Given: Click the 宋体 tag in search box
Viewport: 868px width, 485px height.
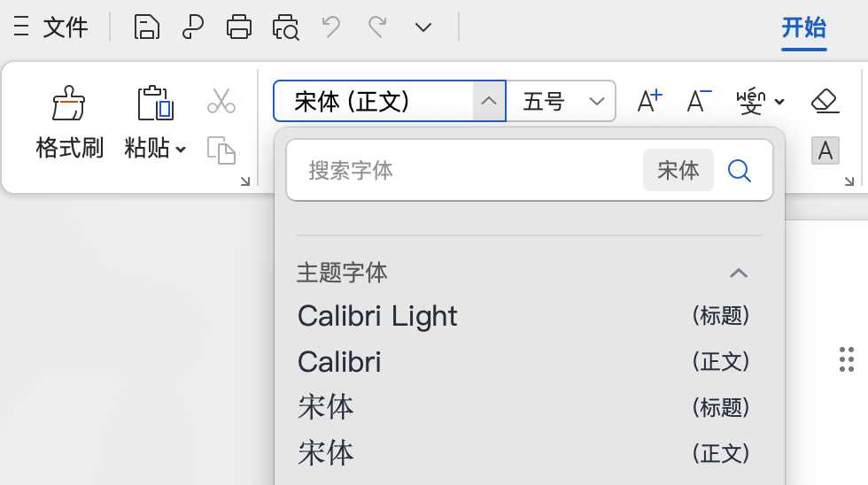Looking at the screenshot, I should [x=678, y=170].
